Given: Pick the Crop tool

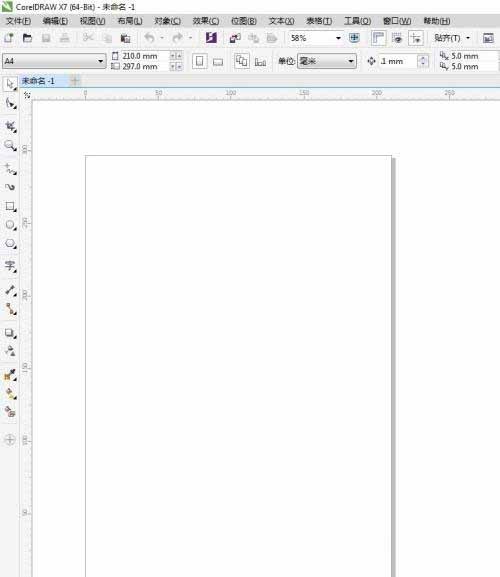Looking at the screenshot, I should coord(10,127).
